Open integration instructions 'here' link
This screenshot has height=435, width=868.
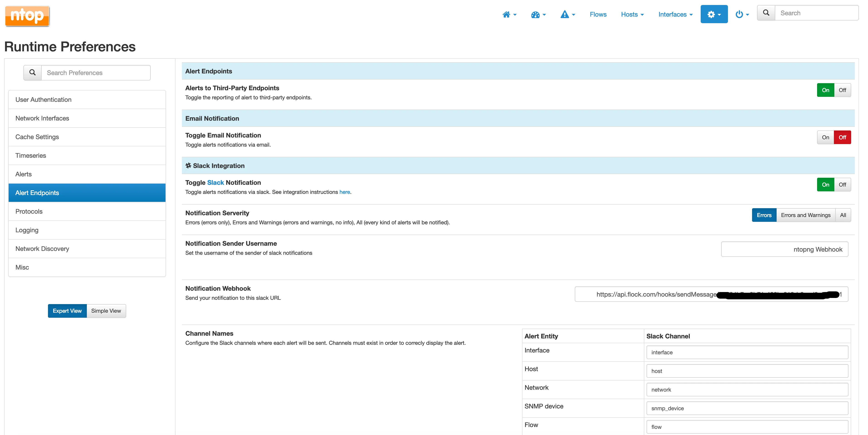pyautogui.click(x=344, y=192)
